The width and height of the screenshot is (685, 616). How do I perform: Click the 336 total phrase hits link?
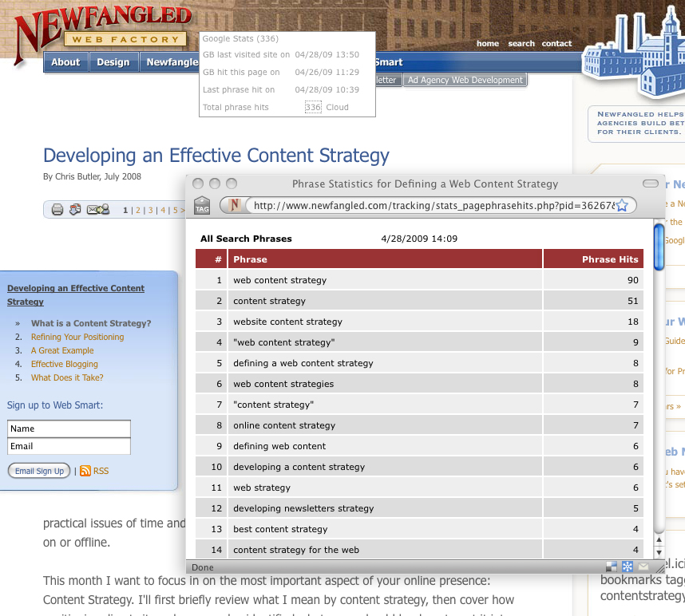313,107
